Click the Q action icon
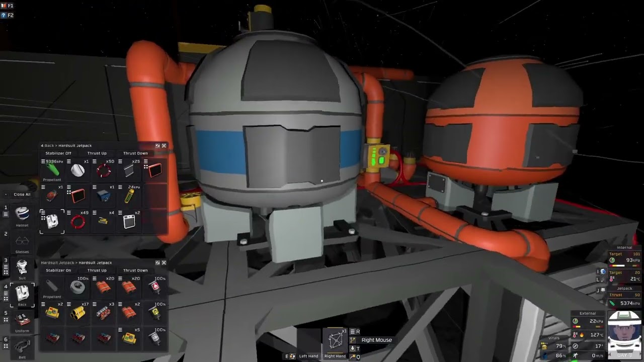This screenshot has width=644, height=362. pos(353,357)
